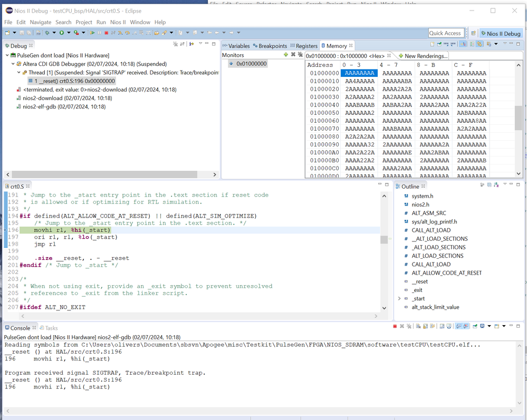Image resolution: width=527 pixels, height=420 pixels.
Task: Switch to Nios II Debug perspective
Action: (500, 33)
